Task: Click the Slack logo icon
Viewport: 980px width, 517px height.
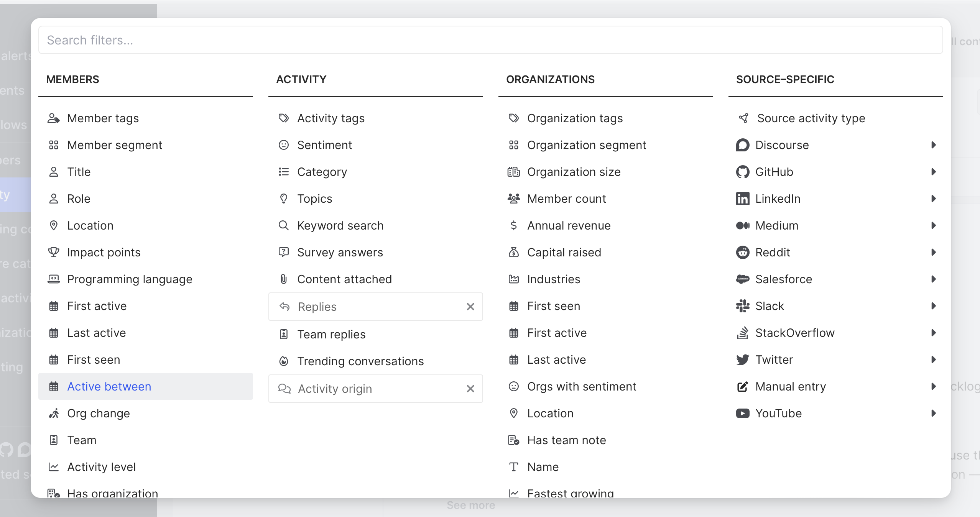Action: [x=742, y=306]
